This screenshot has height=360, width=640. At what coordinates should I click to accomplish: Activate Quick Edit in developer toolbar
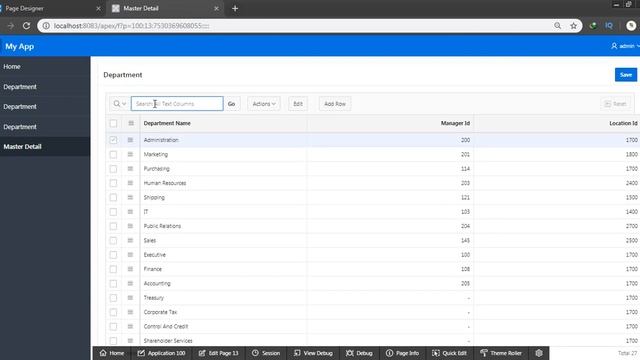449,353
